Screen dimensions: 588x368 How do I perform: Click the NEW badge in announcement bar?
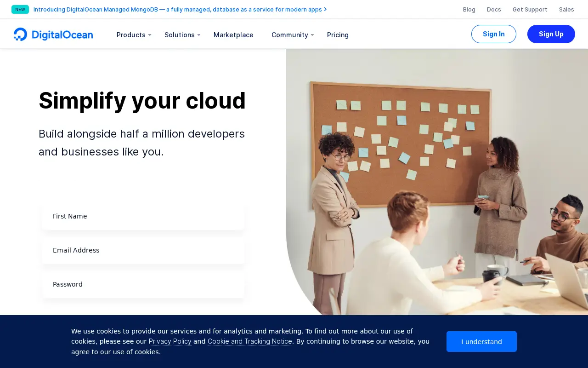tap(20, 9)
